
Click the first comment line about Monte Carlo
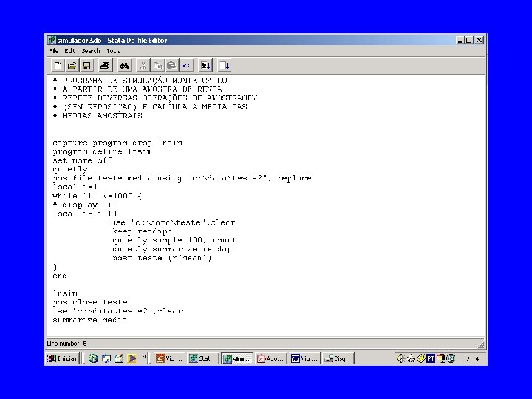(x=140, y=81)
